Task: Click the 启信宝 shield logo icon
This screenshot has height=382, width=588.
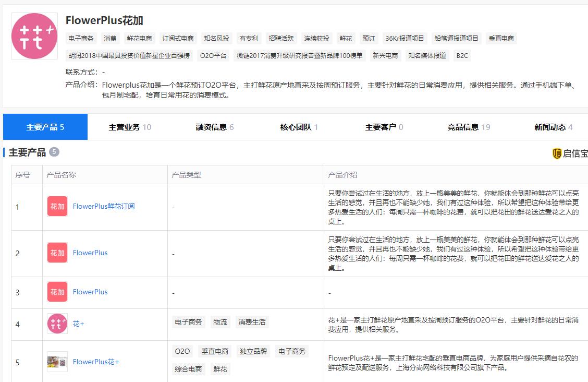Action: point(557,153)
